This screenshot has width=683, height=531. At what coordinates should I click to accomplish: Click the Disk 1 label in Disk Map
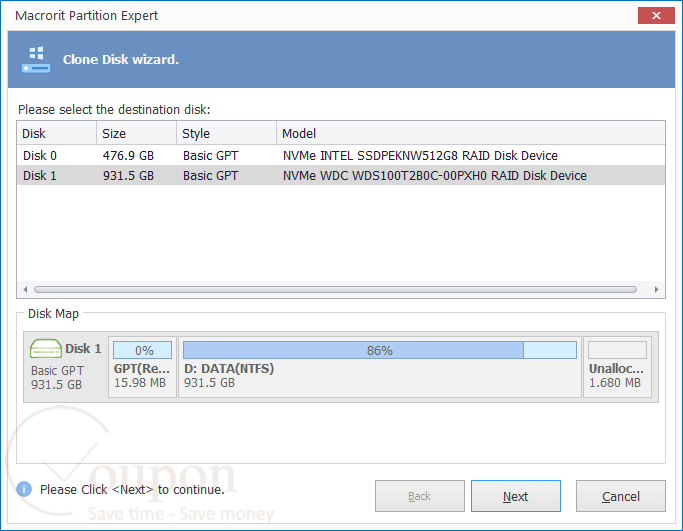83,348
